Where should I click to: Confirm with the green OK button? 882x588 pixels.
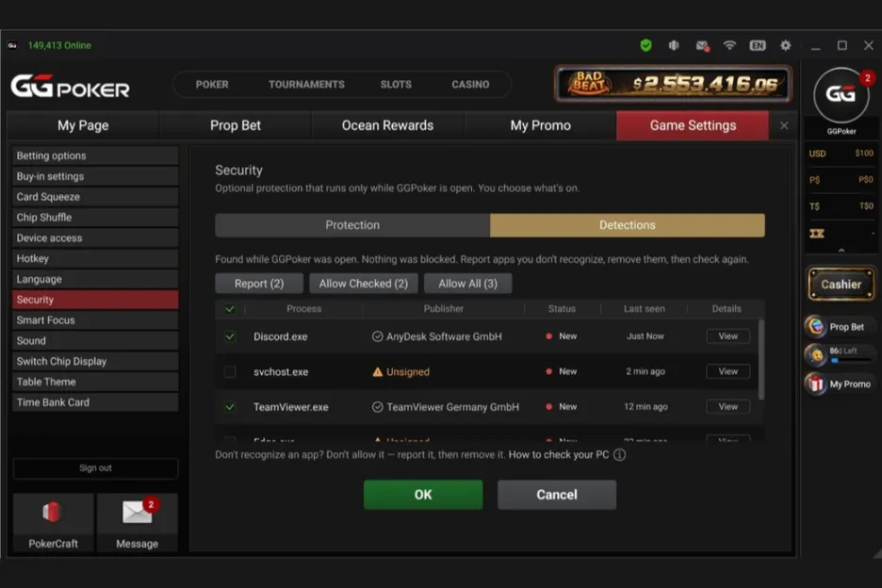pyautogui.click(x=423, y=495)
